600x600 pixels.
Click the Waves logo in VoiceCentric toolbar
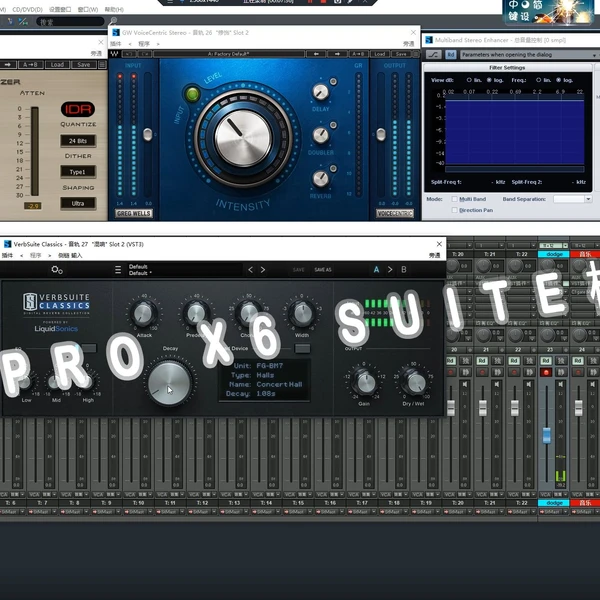click(114, 54)
